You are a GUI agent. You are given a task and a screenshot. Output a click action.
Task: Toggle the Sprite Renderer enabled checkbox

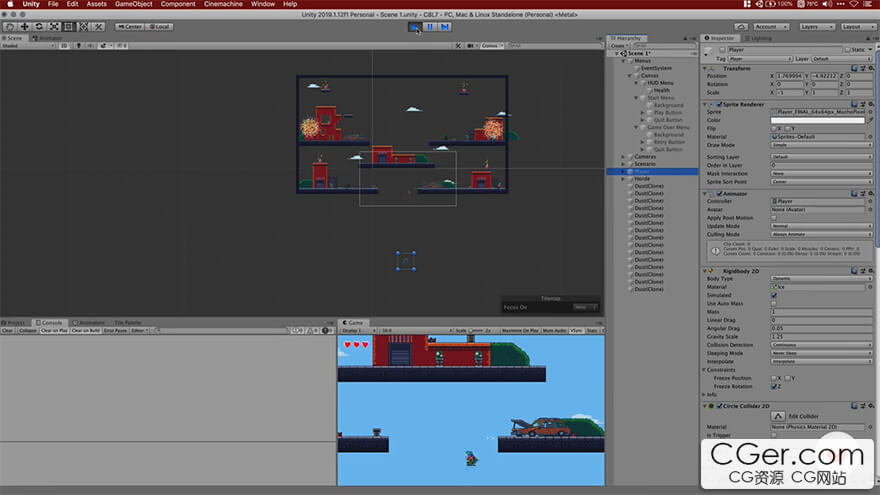[x=719, y=104]
